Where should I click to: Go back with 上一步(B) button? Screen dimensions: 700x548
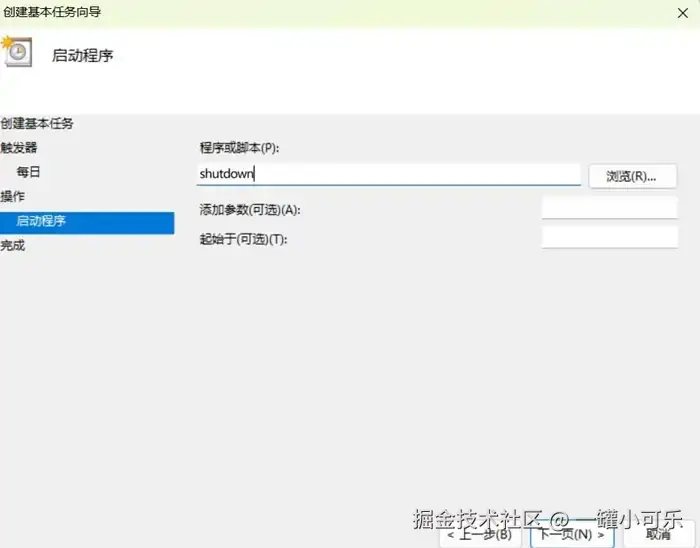tap(480, 535)
